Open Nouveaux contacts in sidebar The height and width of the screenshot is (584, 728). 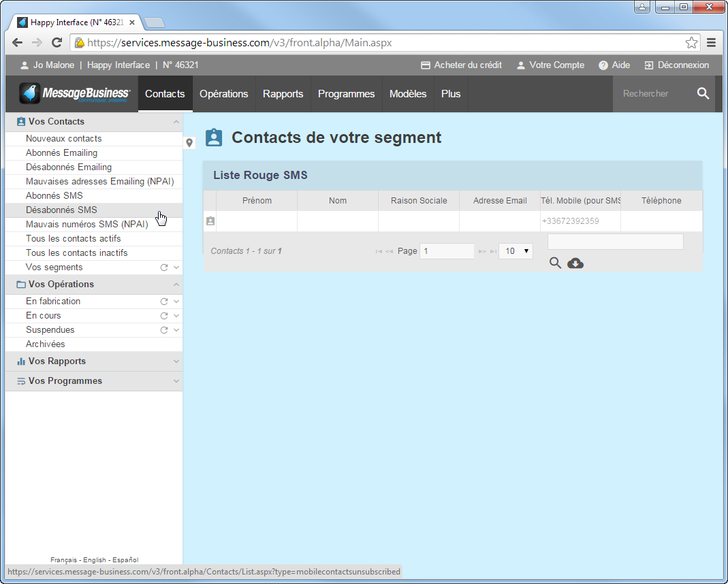point(94,139)
